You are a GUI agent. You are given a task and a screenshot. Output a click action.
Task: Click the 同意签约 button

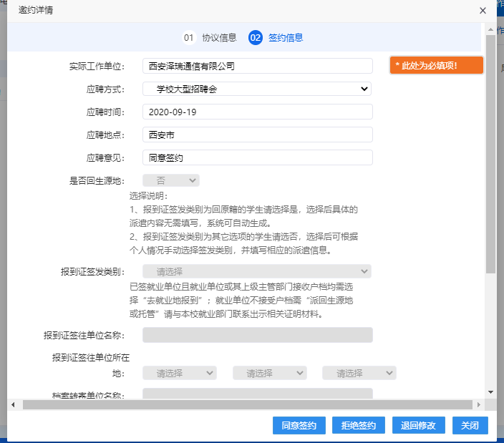click(x=299, y=425)
